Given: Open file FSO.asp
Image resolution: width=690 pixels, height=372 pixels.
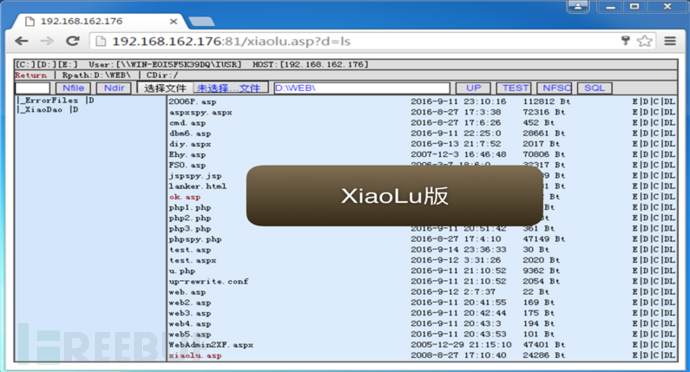Looking at the screenshot, I should click(187, 165).
